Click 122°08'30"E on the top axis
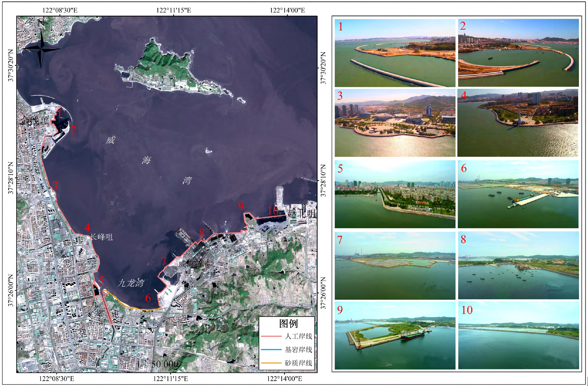 (60, 10)
